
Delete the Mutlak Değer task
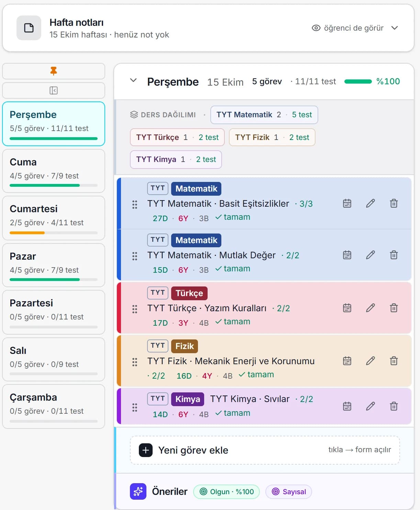coord(394,255)
